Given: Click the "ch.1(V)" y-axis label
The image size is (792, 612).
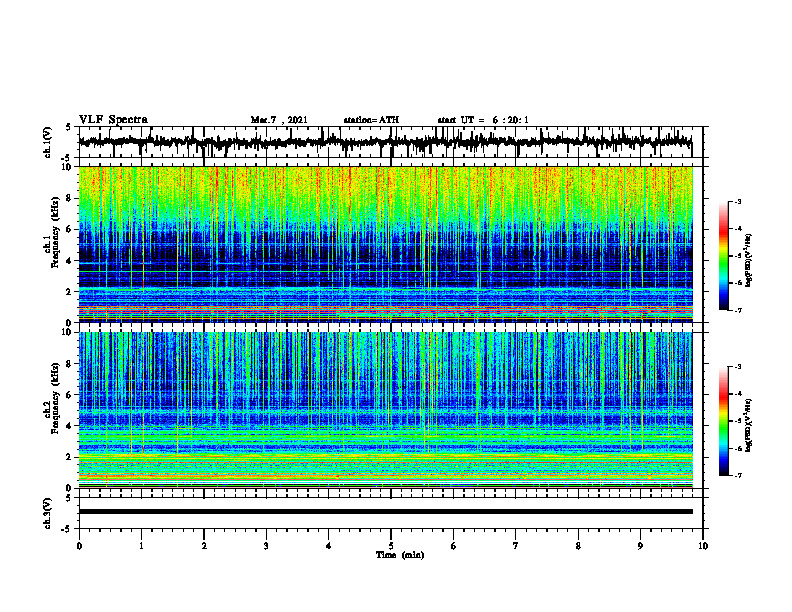Looking at the screenshot, I should [48, 142].
